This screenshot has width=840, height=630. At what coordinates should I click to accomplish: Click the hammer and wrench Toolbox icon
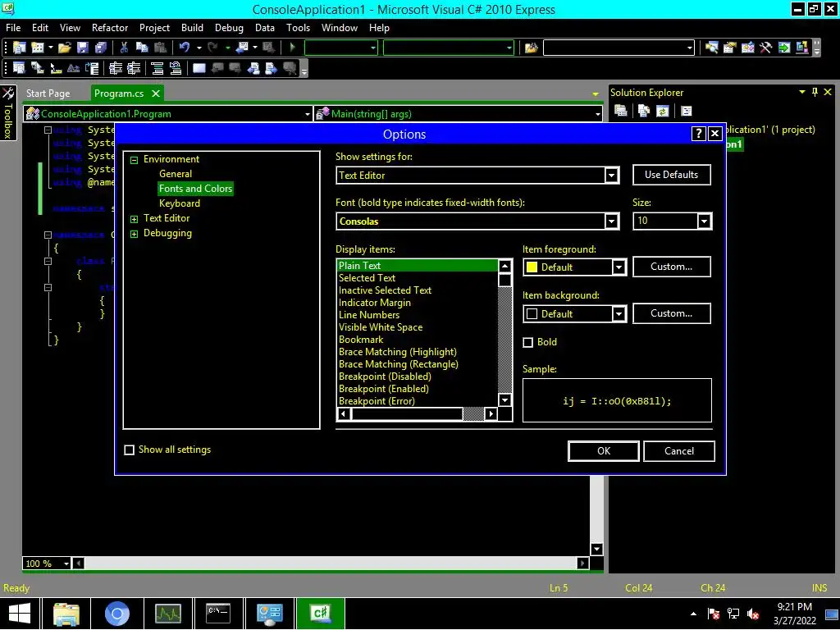765,48
